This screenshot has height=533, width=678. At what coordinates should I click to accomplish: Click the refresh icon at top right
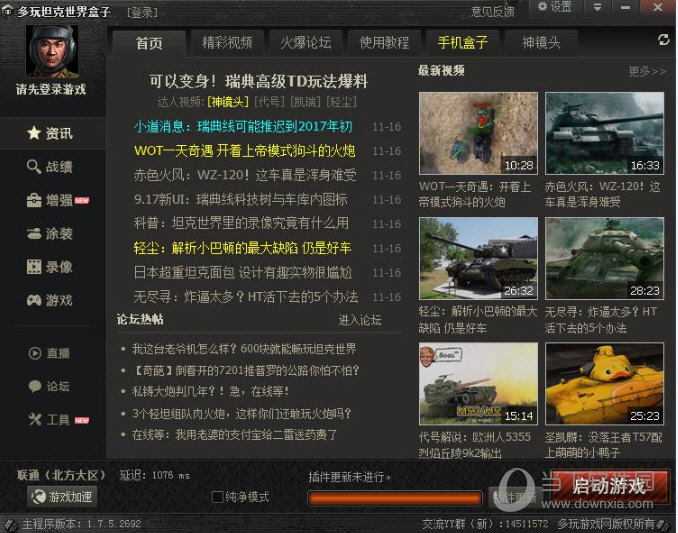tap(663, 40)
